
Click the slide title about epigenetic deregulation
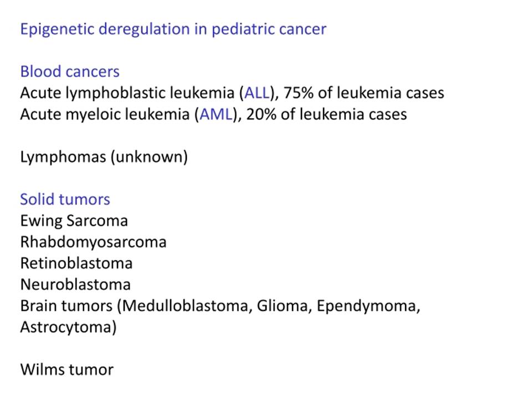pos(173,29)
